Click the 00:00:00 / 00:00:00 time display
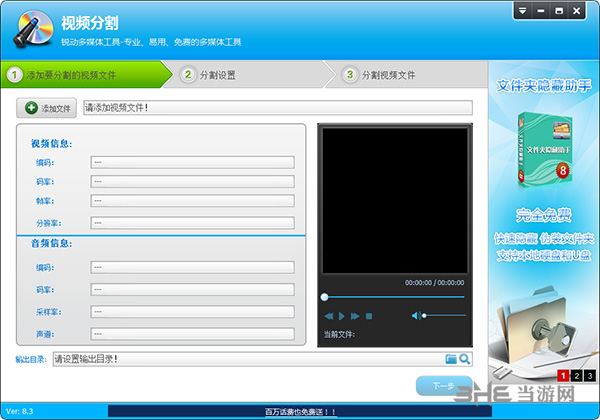Screen dimensions: 600x420 click(x=434, y=283)
